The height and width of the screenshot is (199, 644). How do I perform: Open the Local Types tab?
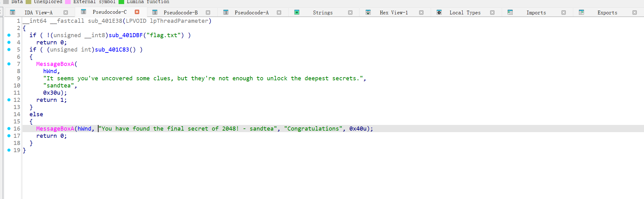click(x=465, y=12)
